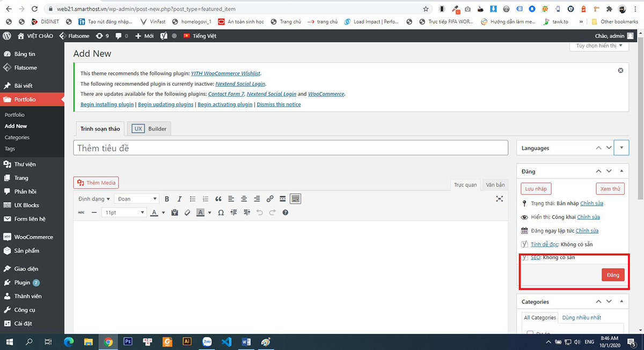Open Visual Studio Code from the taskbar
The width and height of the screenshot is (644, 350).
click(x=226, y=341)
